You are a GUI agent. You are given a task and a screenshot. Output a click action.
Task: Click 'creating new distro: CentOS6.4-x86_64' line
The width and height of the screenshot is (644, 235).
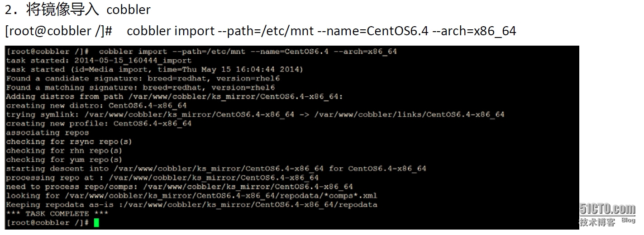96,106
